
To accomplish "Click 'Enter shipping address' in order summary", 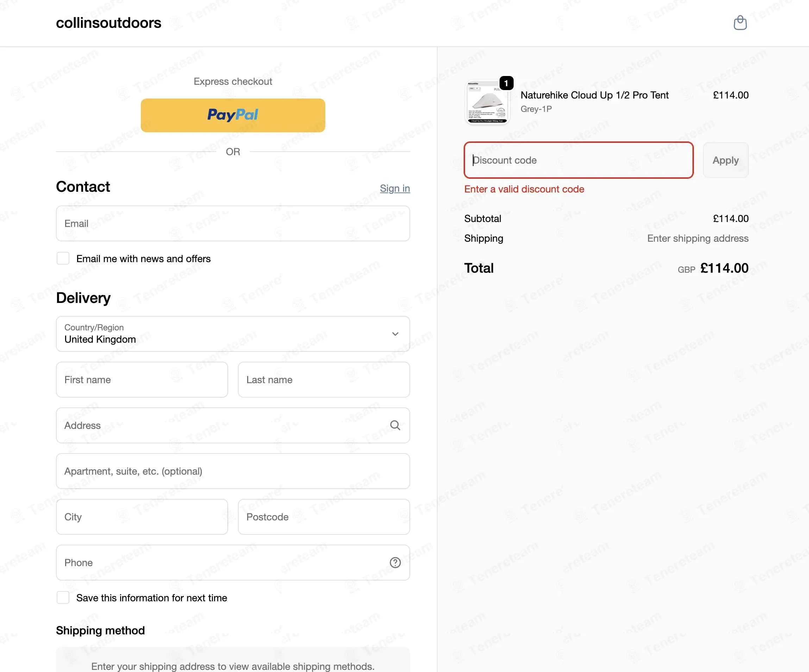I will [x=698, y=239].
